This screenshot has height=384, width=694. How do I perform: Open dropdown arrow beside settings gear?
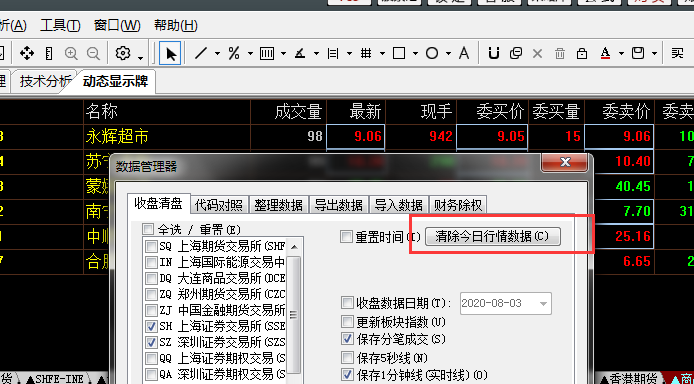[x=140, y=58]
